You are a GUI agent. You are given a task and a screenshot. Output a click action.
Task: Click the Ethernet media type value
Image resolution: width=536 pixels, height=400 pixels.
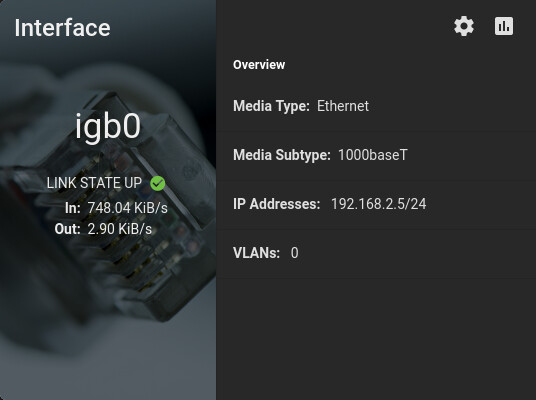click(x=343, y=106)
